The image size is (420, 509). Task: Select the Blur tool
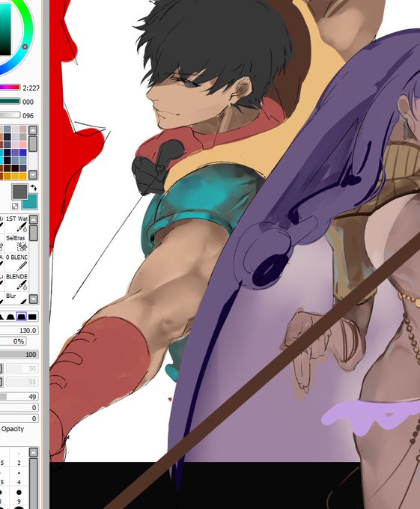[16, 298]
